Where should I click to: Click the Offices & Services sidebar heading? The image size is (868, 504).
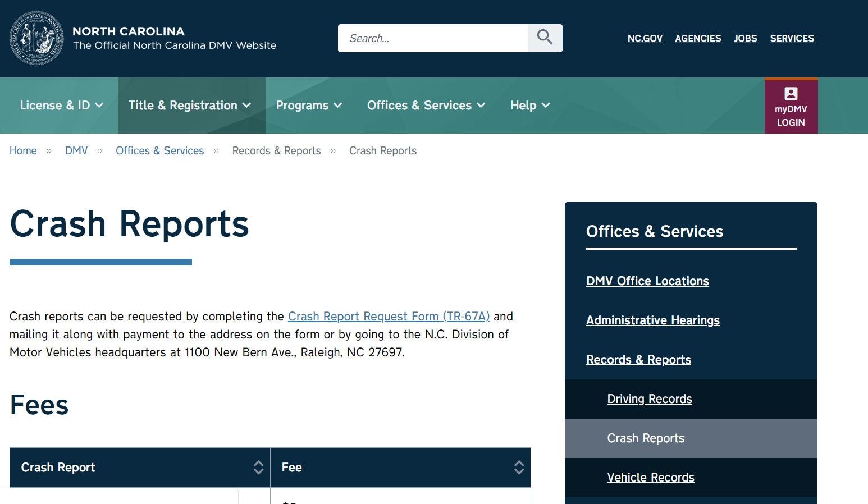click(655, 231)
